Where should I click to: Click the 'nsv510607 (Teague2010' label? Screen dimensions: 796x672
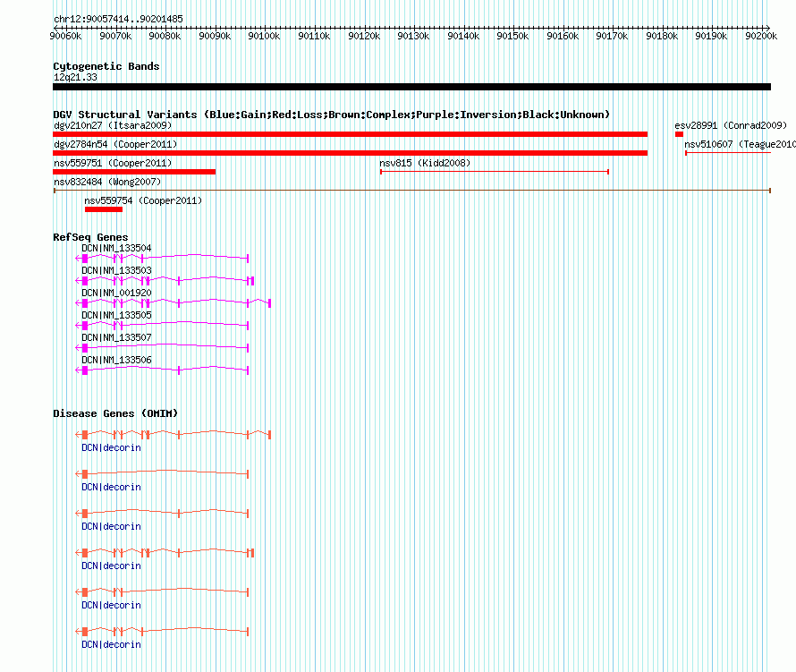click(740, 144)
